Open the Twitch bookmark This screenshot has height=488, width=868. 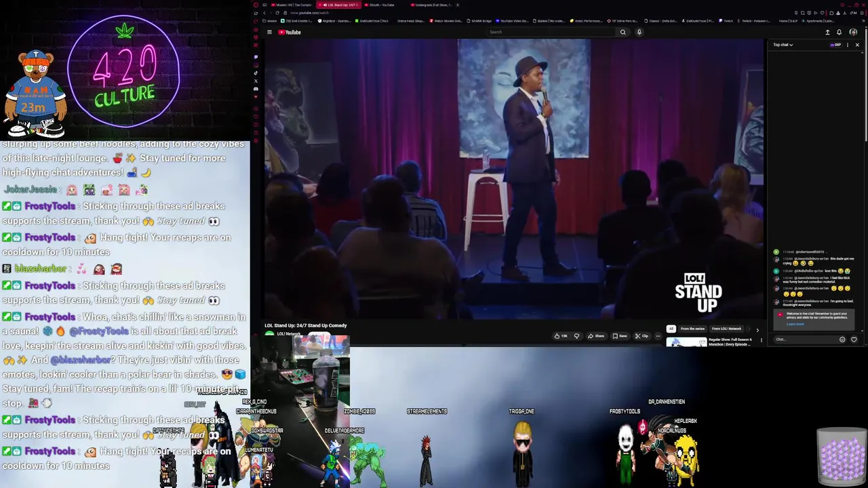coord(726,21)
